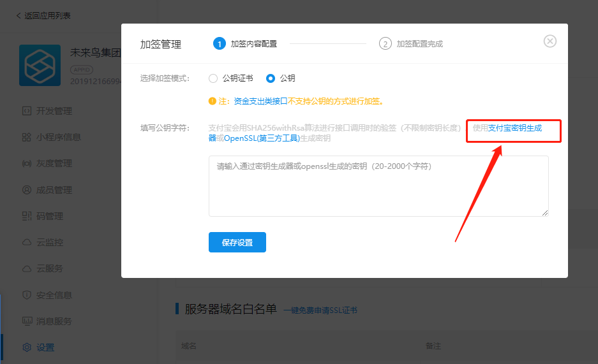
Task: Open 灰度管理 in the sidebar
Action: coord(54,163)
